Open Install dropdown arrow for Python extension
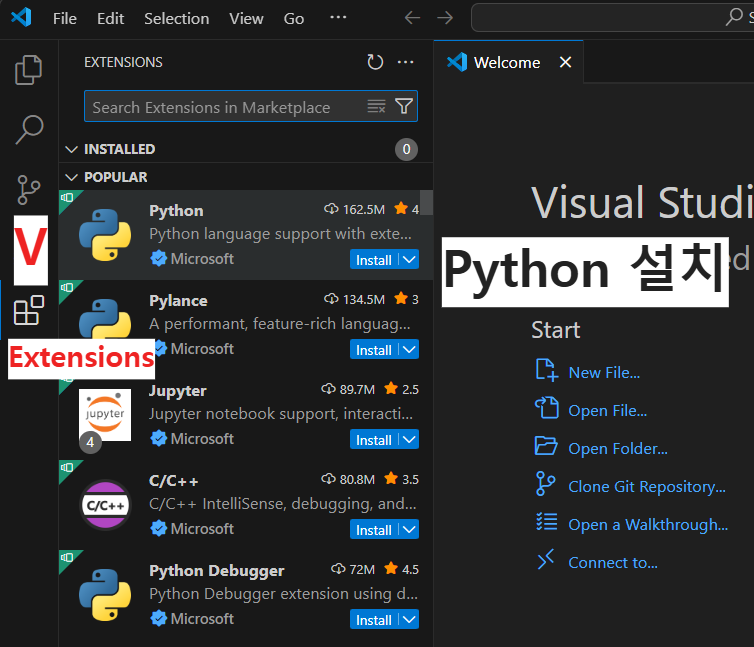 tap(409, 260)
